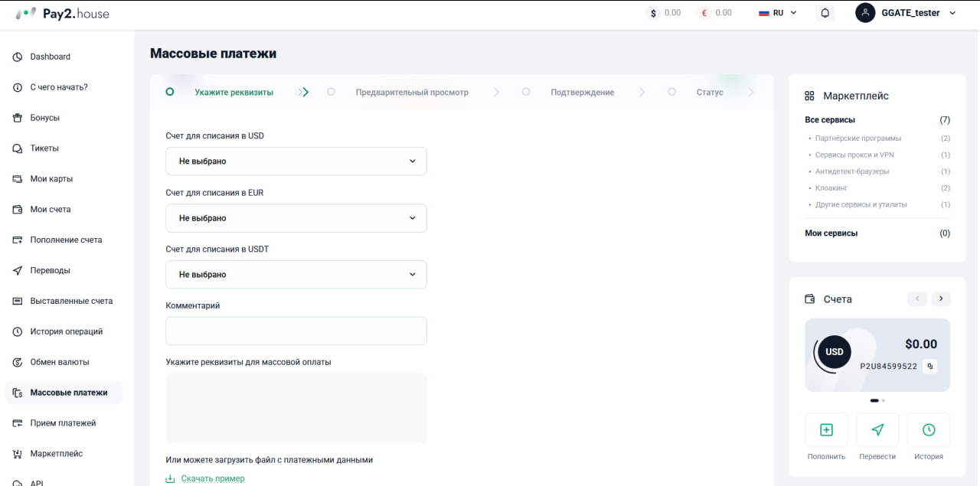Click the Комментарий input field
Viewport: 980px width, 486px height.
(296, 331)
